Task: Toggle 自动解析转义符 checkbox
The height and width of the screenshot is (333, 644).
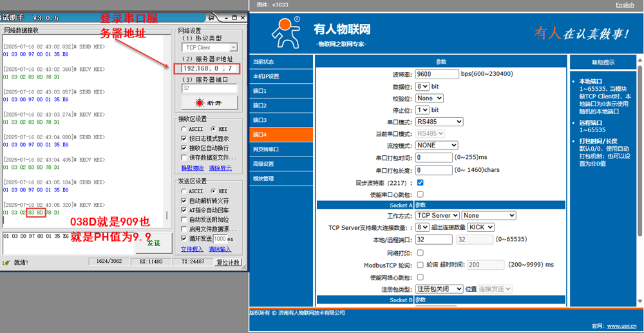Action: click(184, 201)
